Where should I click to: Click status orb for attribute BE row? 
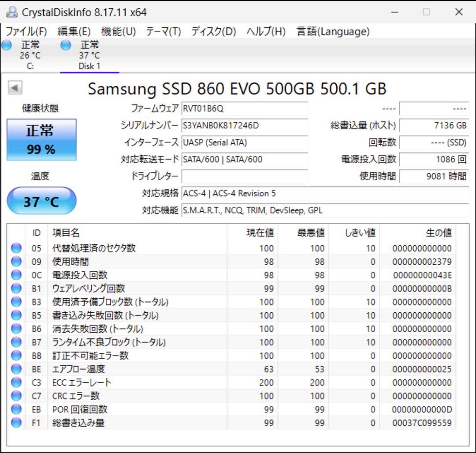[16, 369]
